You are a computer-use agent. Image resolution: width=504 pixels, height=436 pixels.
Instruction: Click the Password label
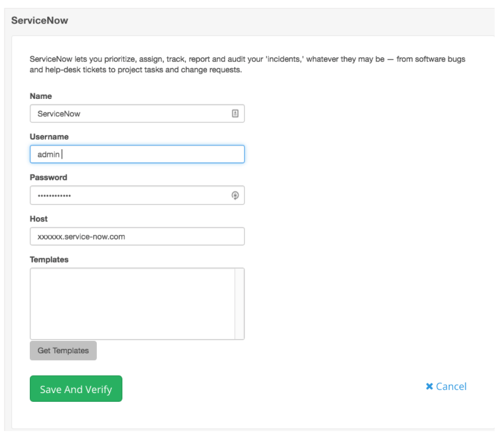(x=48, y=177)
